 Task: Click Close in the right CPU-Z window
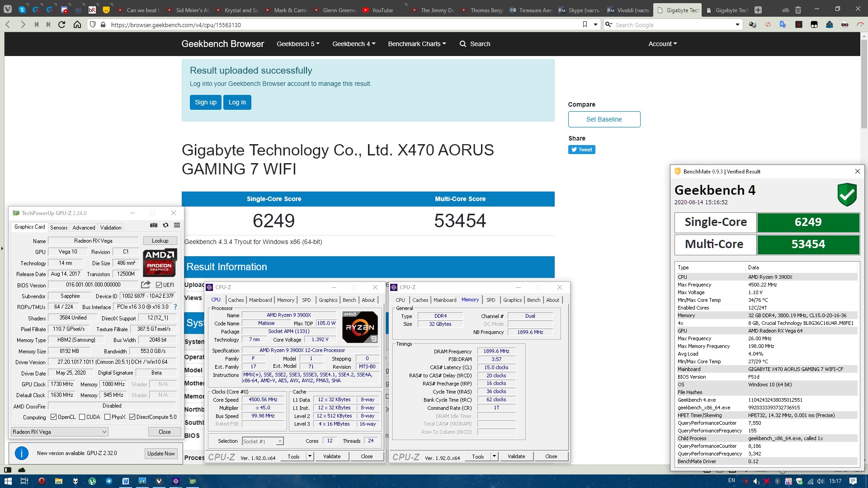551,456
